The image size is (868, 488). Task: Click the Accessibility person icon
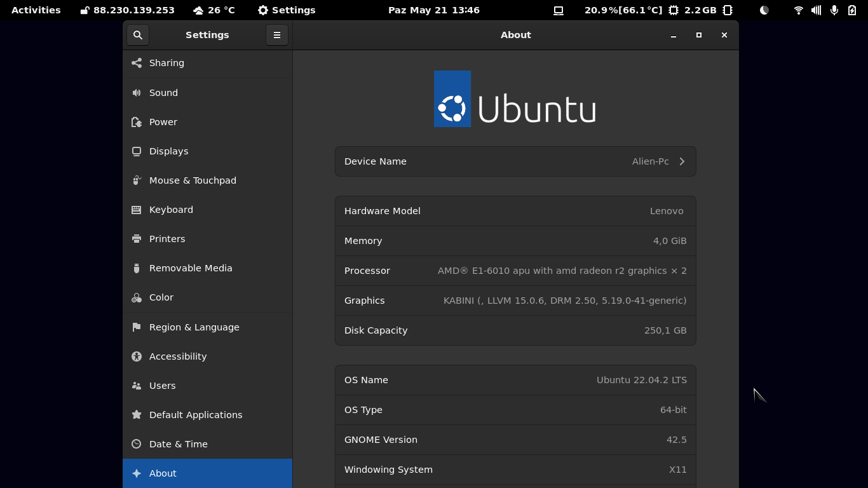coord(137,356)
